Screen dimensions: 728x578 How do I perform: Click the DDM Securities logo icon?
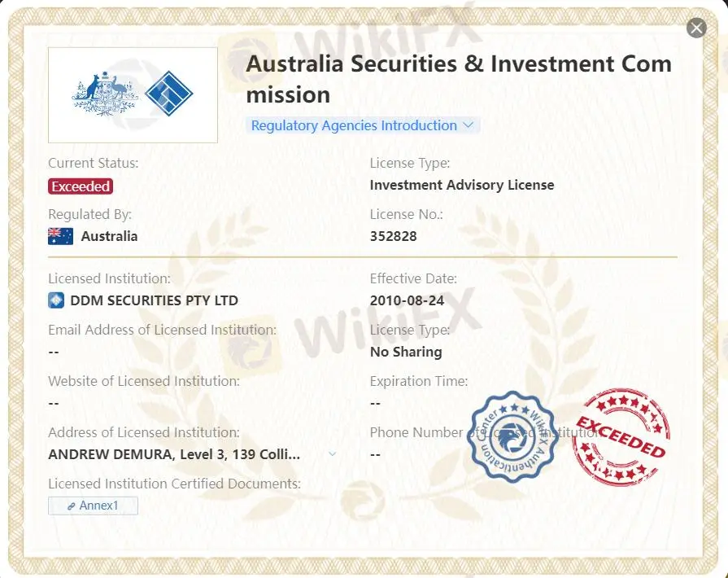pyautogui.click(x=56, y=300)
